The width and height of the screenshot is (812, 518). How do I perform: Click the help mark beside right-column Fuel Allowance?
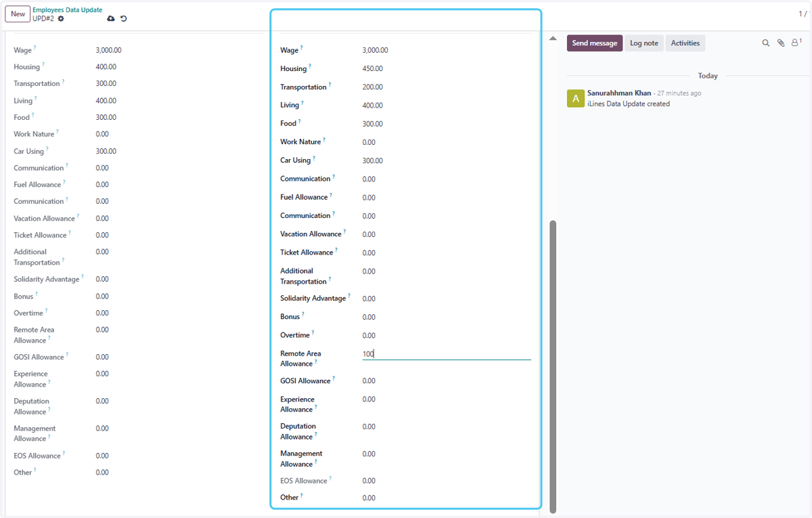pos(331,195)
